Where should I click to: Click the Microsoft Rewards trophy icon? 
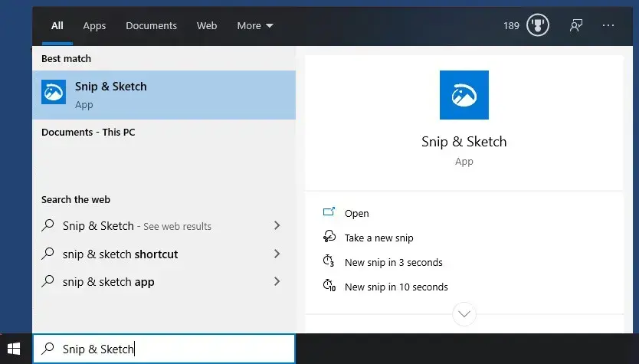(x=538, y=25)
